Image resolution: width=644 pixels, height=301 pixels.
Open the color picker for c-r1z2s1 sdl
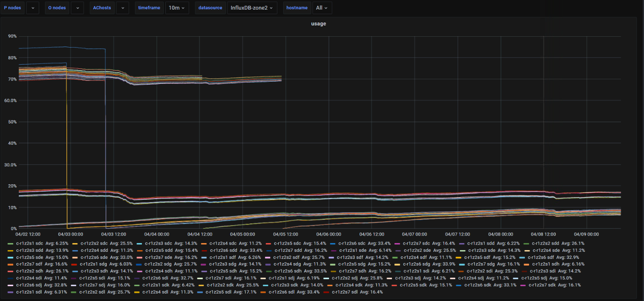10,292
